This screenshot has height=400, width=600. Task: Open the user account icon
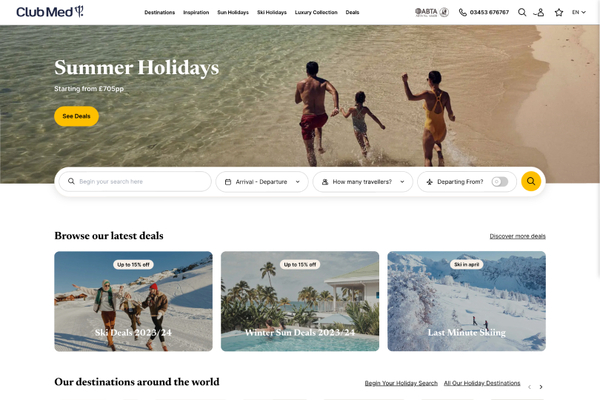(540, 12)
